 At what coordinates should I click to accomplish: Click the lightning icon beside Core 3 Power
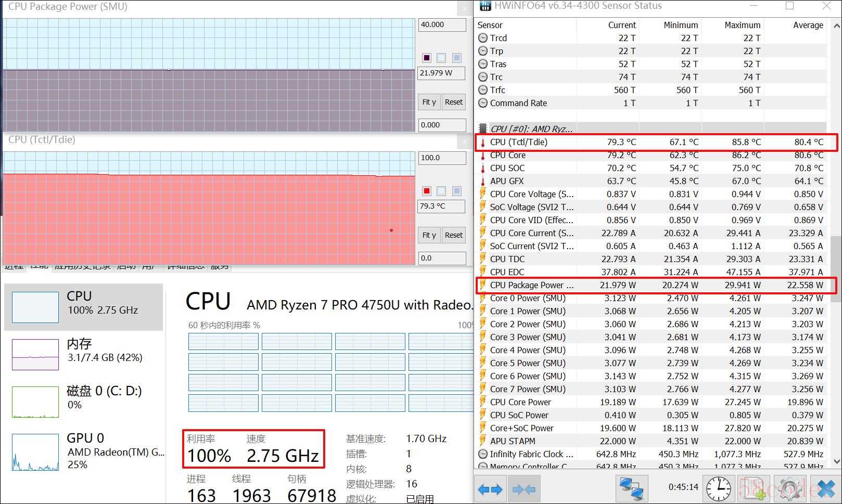[x=483, y=337]
